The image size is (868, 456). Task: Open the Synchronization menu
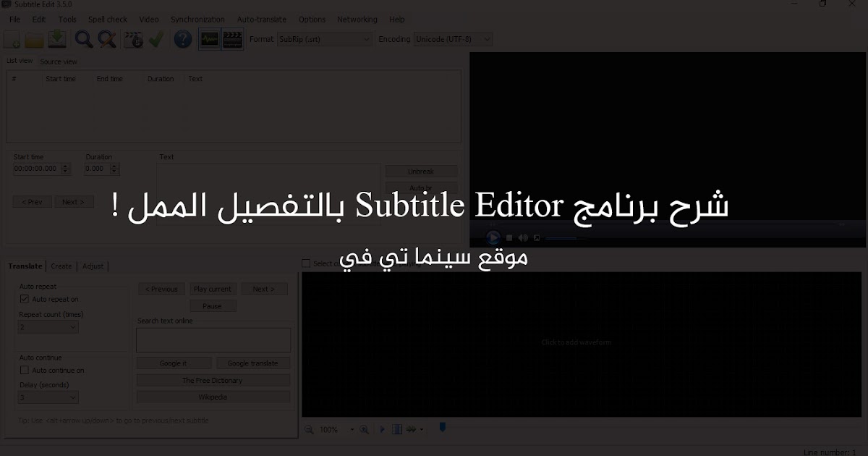tap(198, 20)
